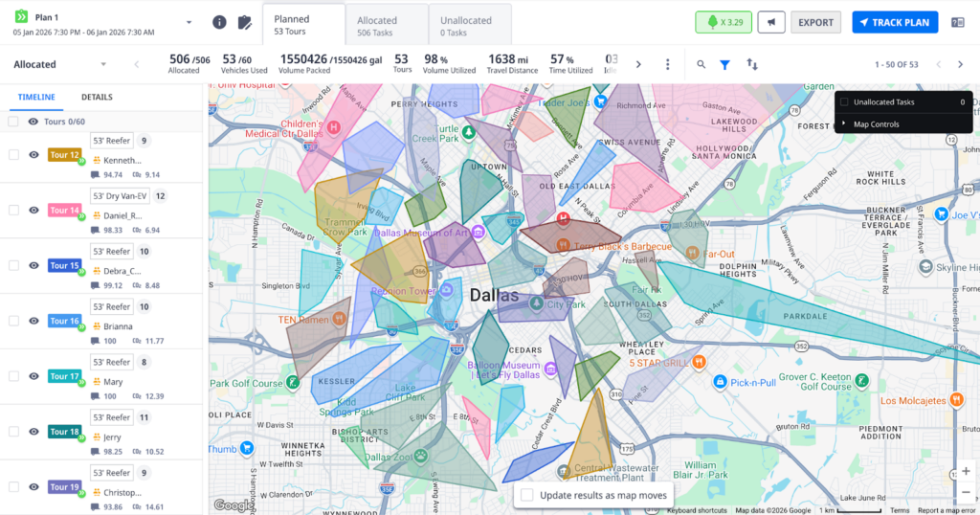Open the Allocated view dropdown
This screenshot has height=515, width=980.
103,65
